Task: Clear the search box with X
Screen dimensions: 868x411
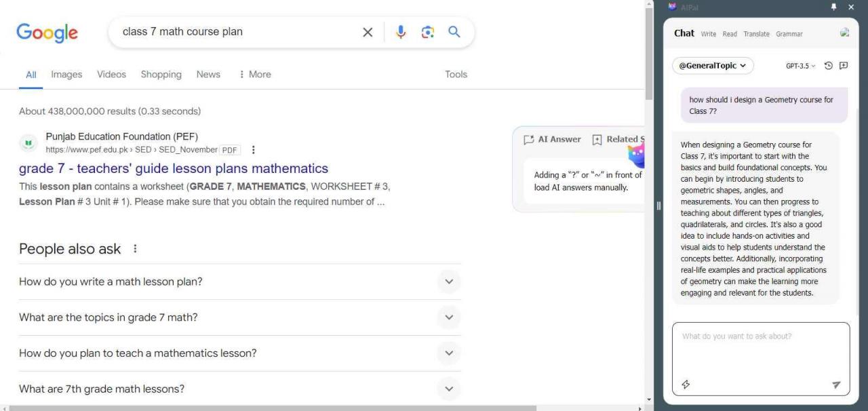Action: point(368,32)
